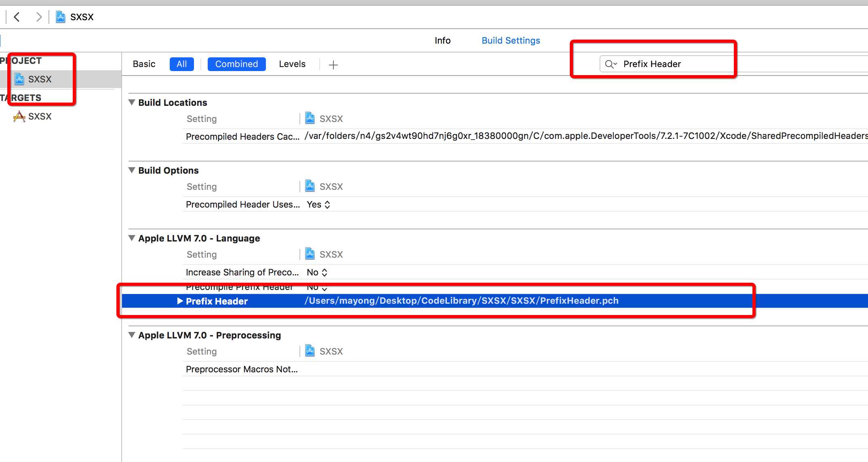Viewport: 868px width, 462px height.
Task: Change Precompiled Header Uses value Yes
Action: coord(318,204)
